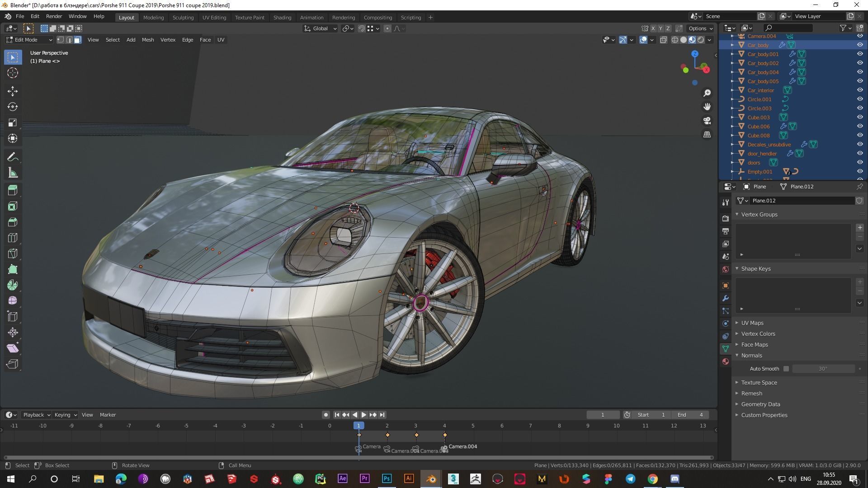Open the Keying popover in timeline

click(x=65, y=415)
